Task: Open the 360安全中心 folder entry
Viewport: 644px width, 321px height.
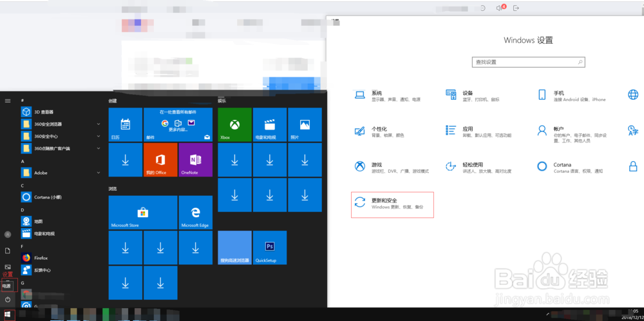Action: [x=62, y=136]
